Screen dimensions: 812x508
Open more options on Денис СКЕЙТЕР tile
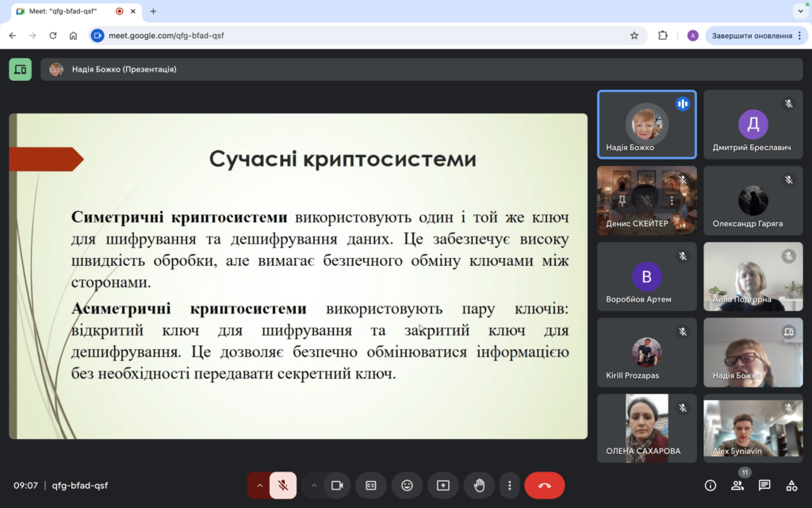(x=672, y=200)
